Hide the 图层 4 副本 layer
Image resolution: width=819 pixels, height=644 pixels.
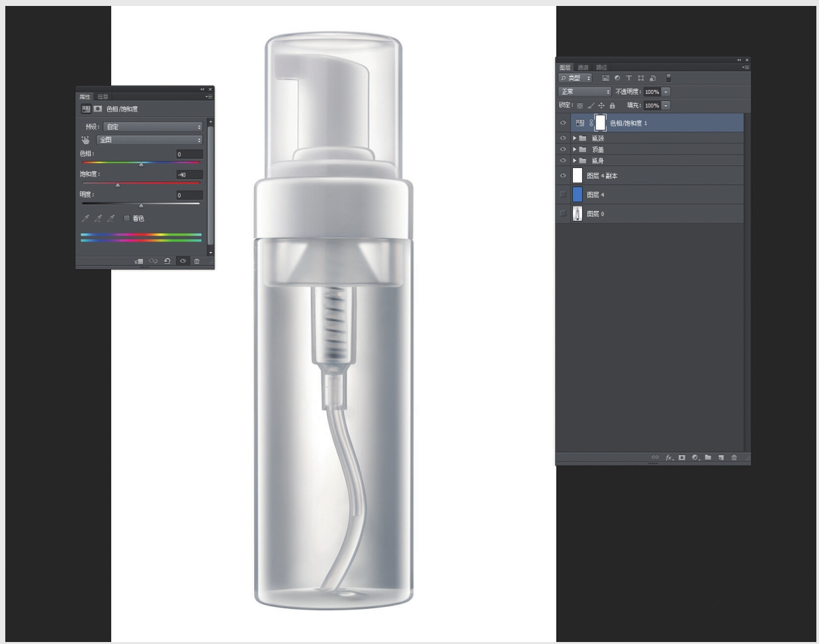563,176
